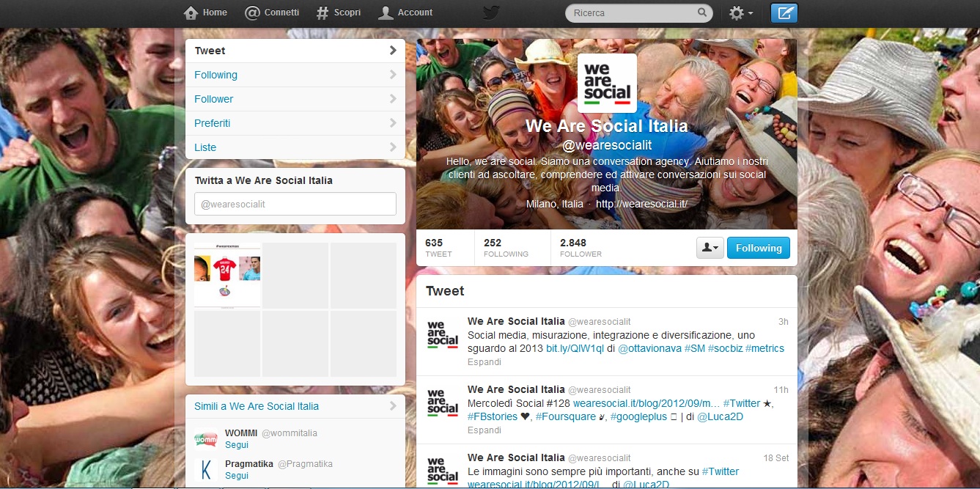Viewport: 980px width, 489px height.
Task: Open the Connetti navigation item
Action: [272, 12]
